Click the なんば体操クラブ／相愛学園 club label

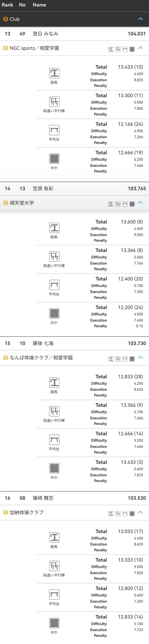(41, 358)
